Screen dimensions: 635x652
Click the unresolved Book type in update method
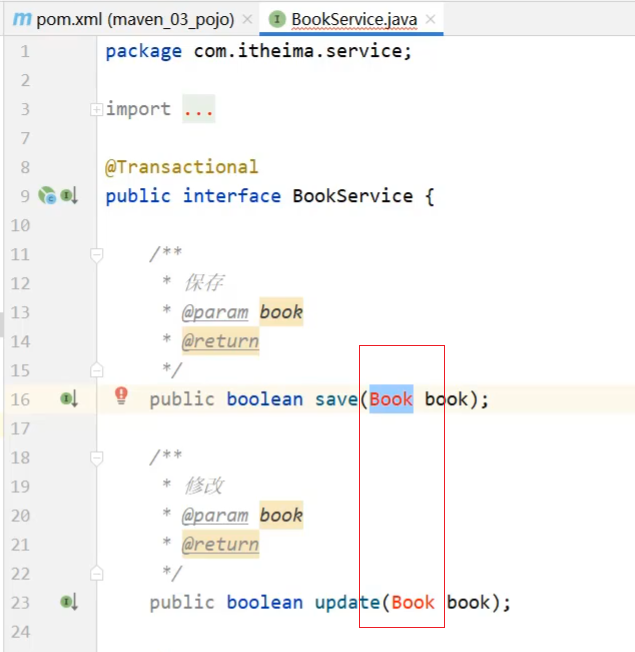click(413, 602)
